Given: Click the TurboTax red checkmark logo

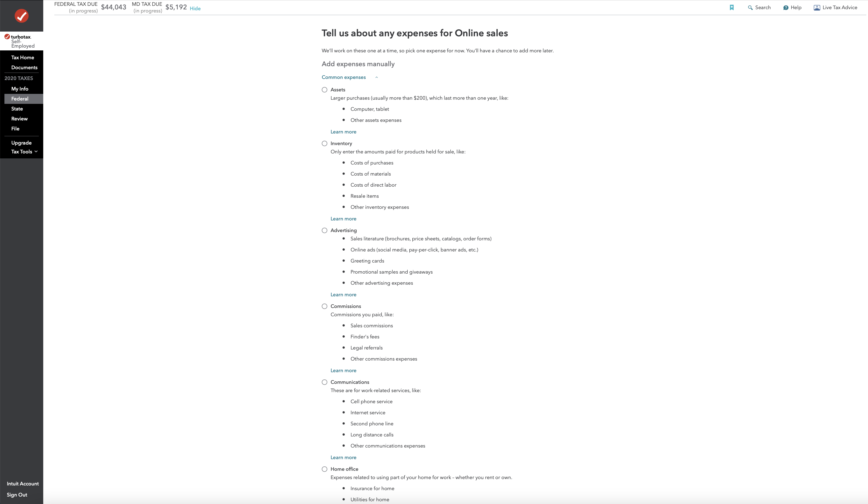Looking at the screenshot, I should coord(21,16).
